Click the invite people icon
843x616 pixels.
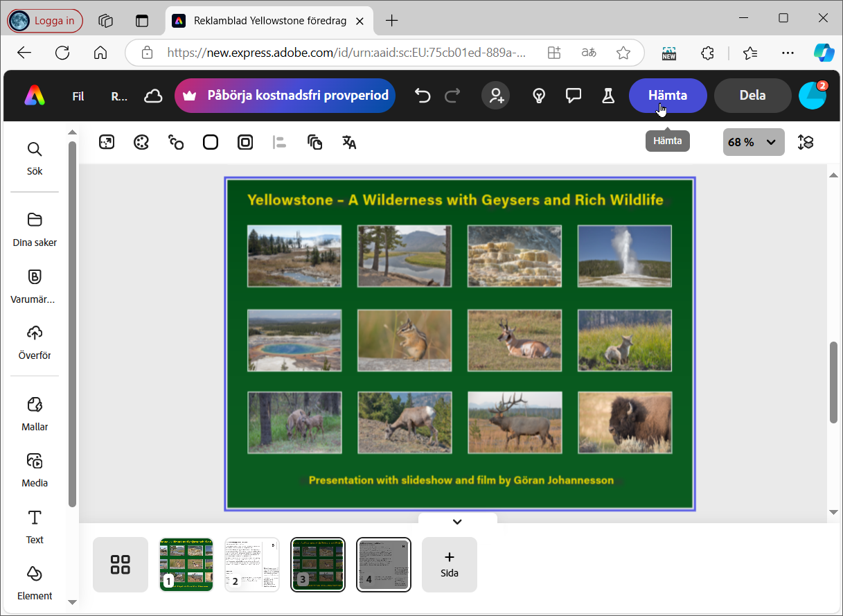tap(497, 96)
